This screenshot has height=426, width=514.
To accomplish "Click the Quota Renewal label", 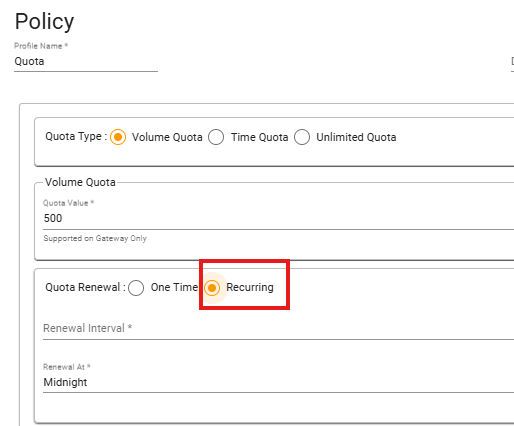I will point(85,287).
